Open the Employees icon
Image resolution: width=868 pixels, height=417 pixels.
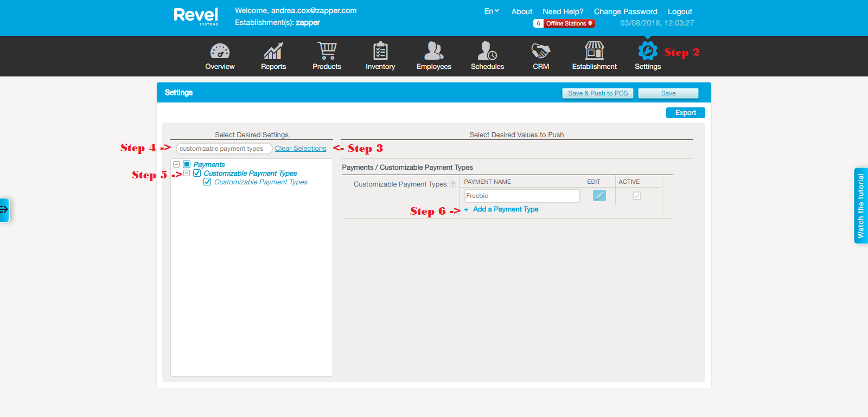[x=433, y=51]
